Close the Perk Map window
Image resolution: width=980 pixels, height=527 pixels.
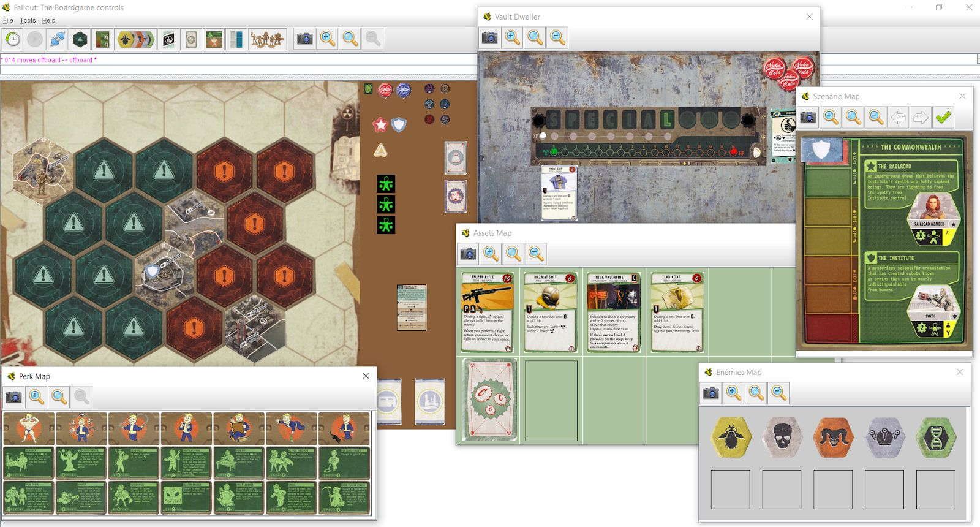(x=366, y=376)
